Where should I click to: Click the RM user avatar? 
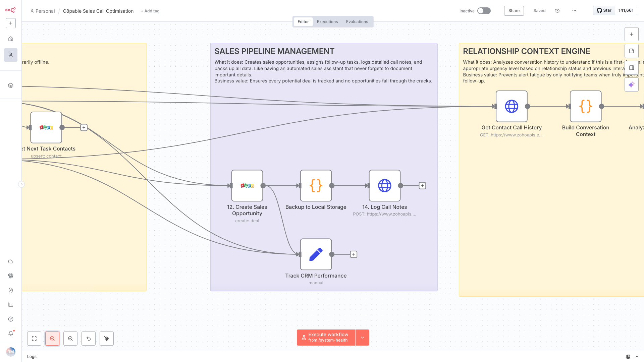pos(11,352)
